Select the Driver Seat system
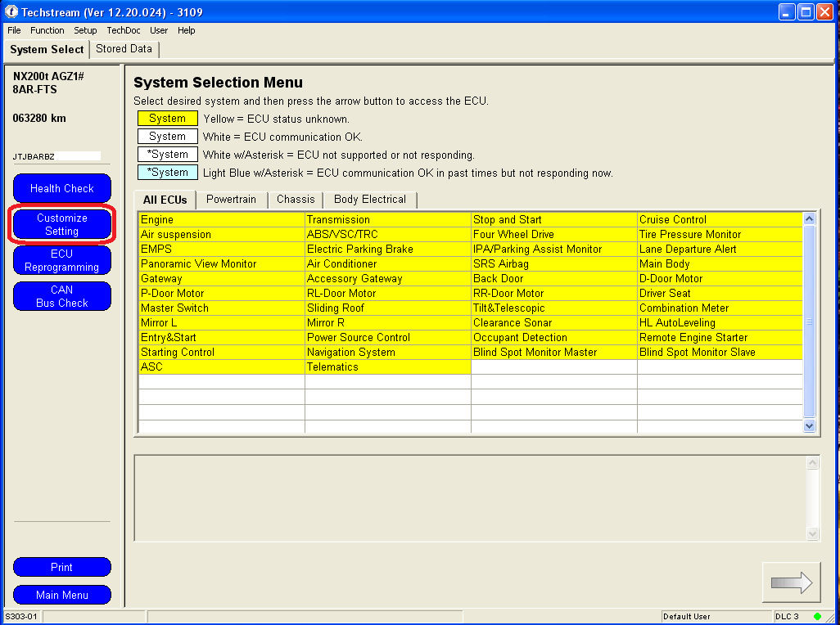 pos(720,293)
